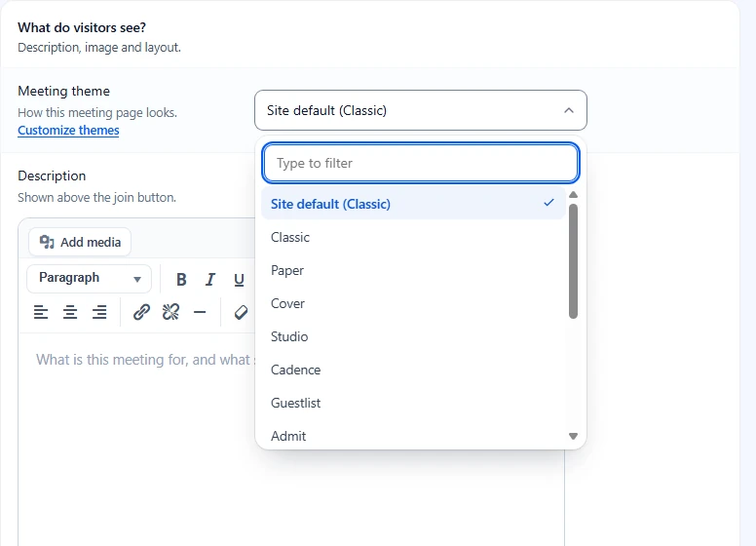Click the clear formatting eraser icon
This screenshot has height=546, width=756.
click(241, 312)
